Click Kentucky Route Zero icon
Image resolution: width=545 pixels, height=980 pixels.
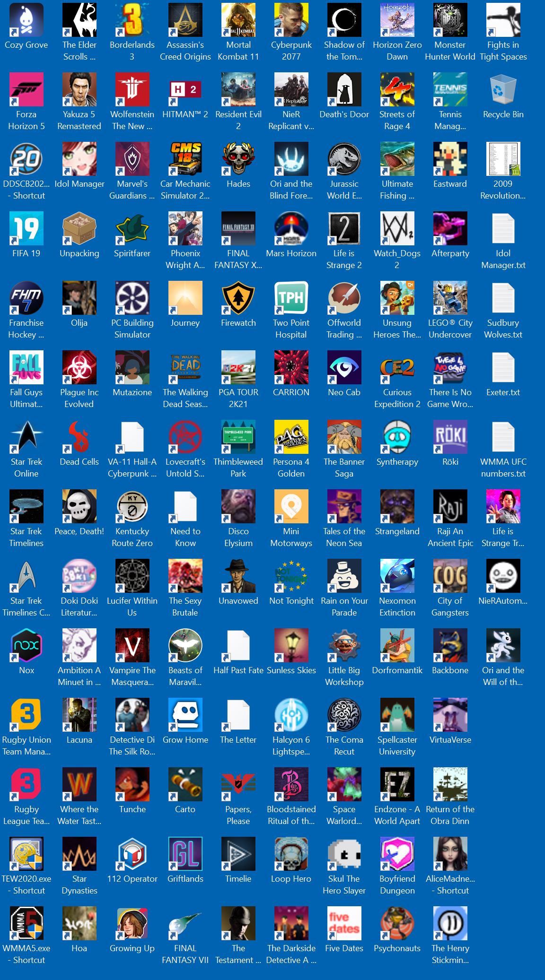[x=132, y=506]
